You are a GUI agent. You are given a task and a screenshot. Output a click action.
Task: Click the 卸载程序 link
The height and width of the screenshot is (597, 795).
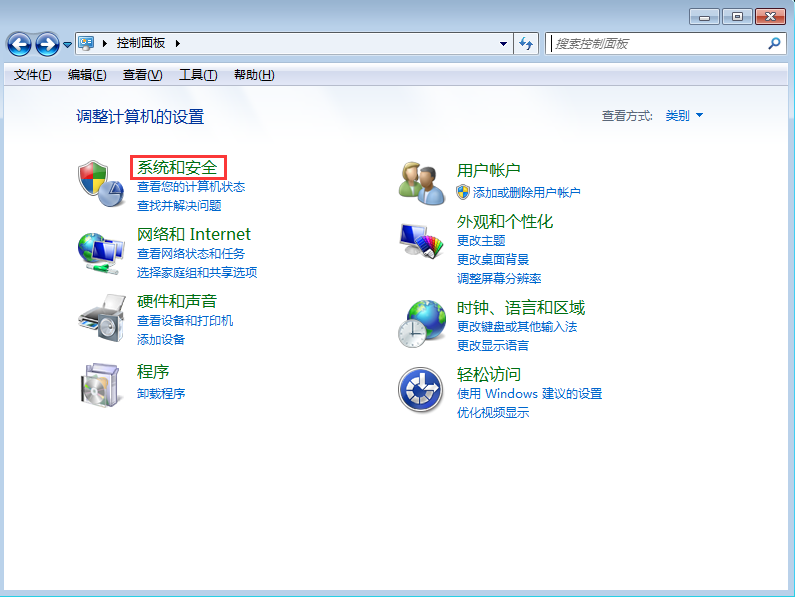point(161,393)
